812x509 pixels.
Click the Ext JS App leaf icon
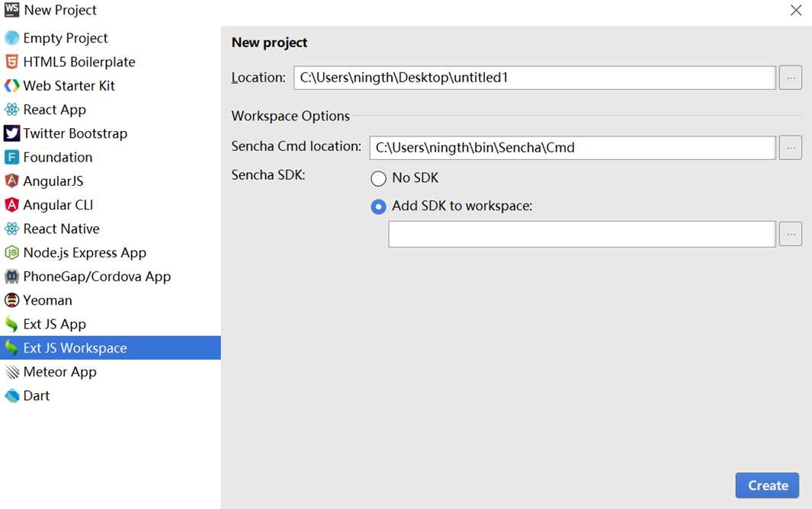click(12, 324)
